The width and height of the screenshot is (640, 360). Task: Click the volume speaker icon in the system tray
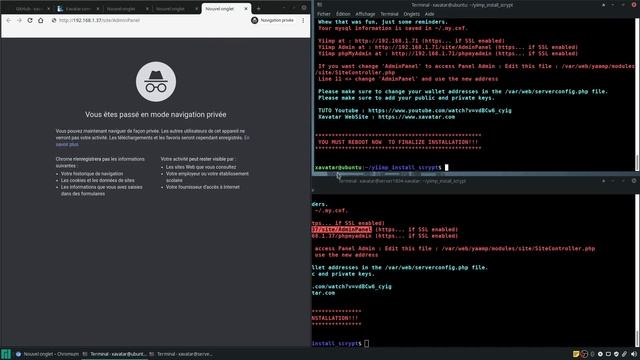pyautogui.click(x=634, y=354)
